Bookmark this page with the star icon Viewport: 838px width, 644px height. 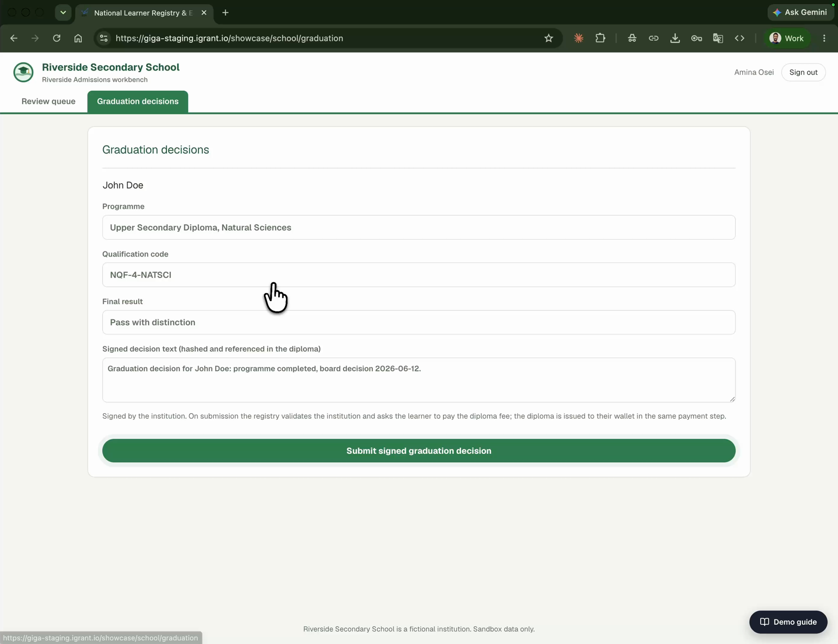click(x=548, y=38)
